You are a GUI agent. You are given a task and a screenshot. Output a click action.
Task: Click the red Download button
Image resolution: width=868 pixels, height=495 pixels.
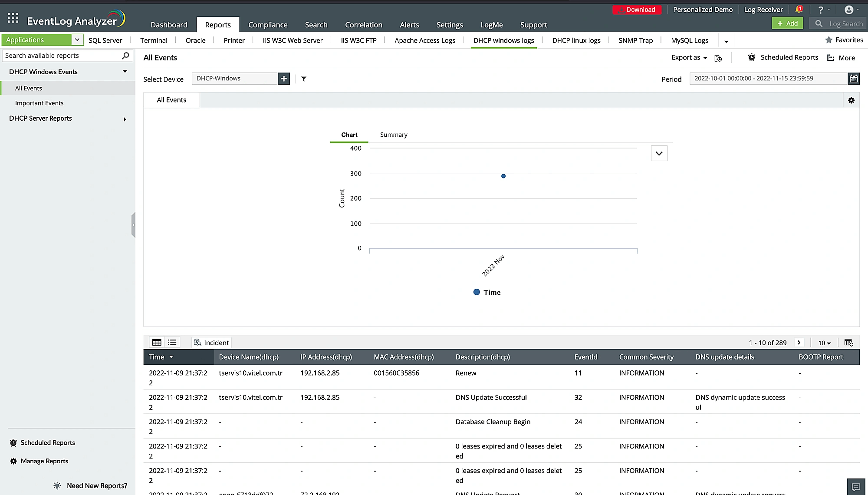tap(637, 10)
